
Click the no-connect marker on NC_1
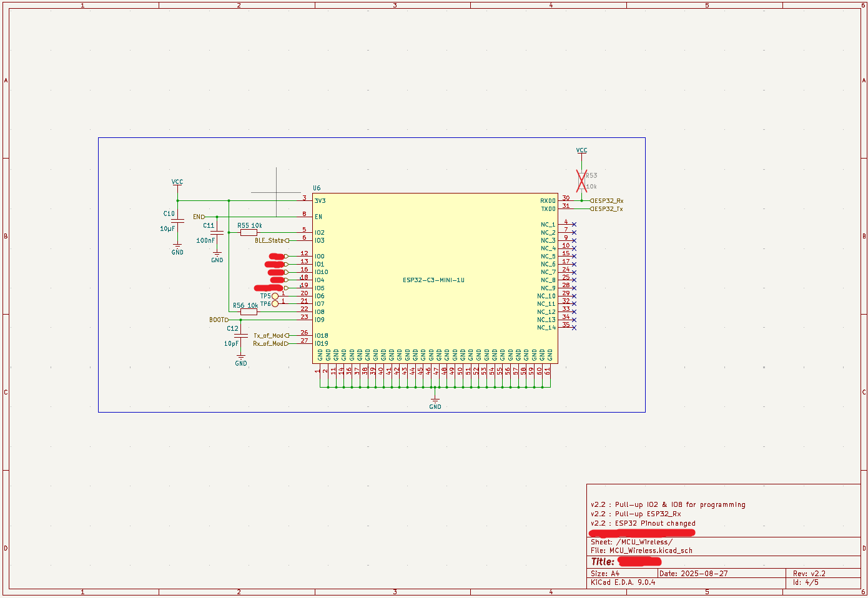click(574, 225)
